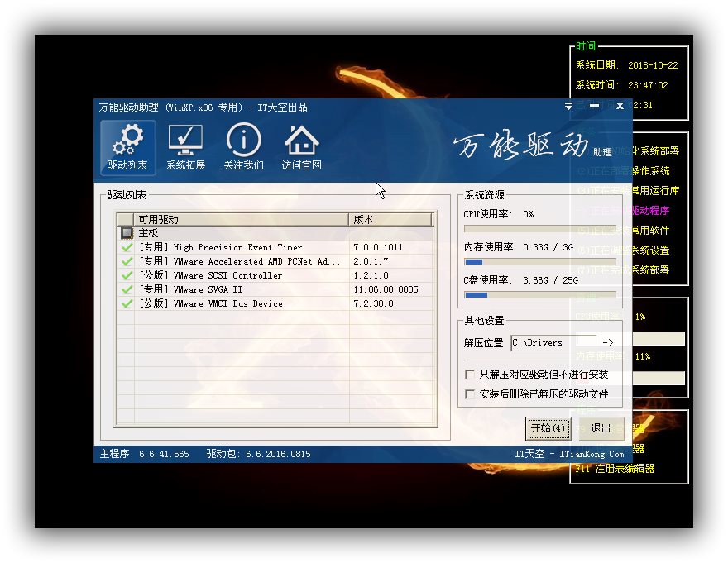Viewport: 728px width, 563px height.
Task: Select version 2.0.1.7 cell
Action: 371,261
